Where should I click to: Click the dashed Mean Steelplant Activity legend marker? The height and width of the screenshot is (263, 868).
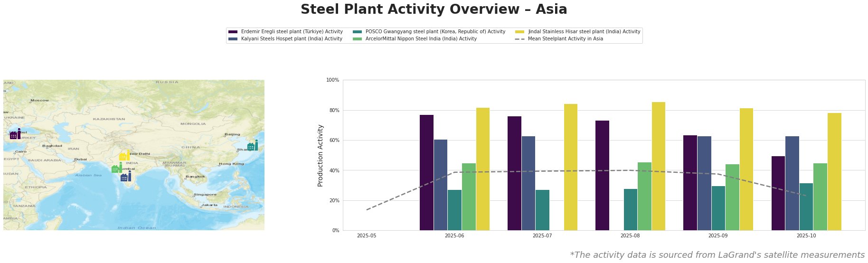click(519, 39)
